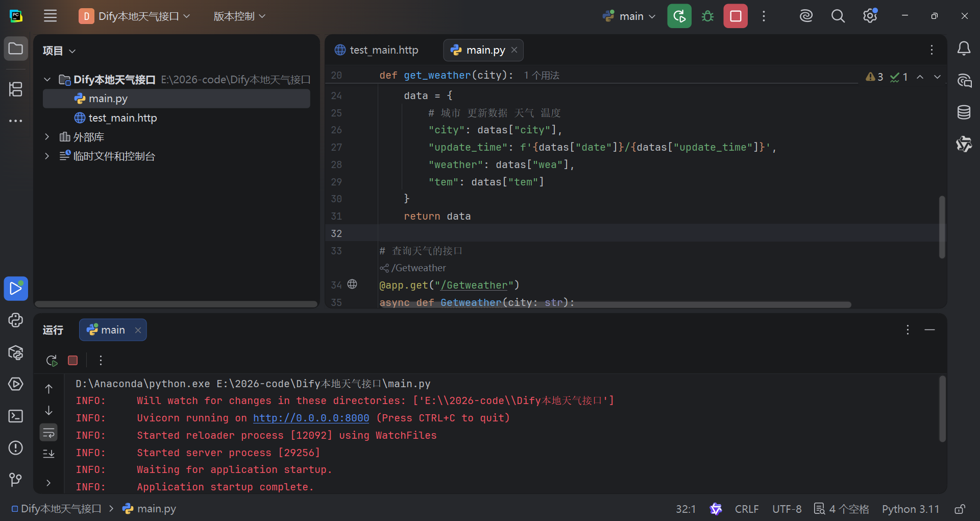The width and height of the screenshot is (980, 521).
Task: Expand 外部库 node
Action: (x=47, y=137)
